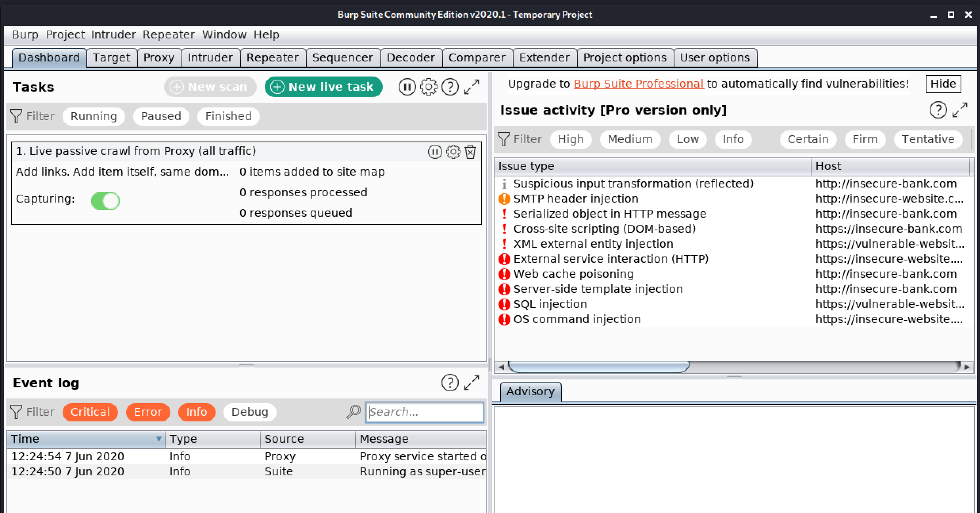
Task: Toggle the Critical event log filter
Action: click(x=90, y=412)
